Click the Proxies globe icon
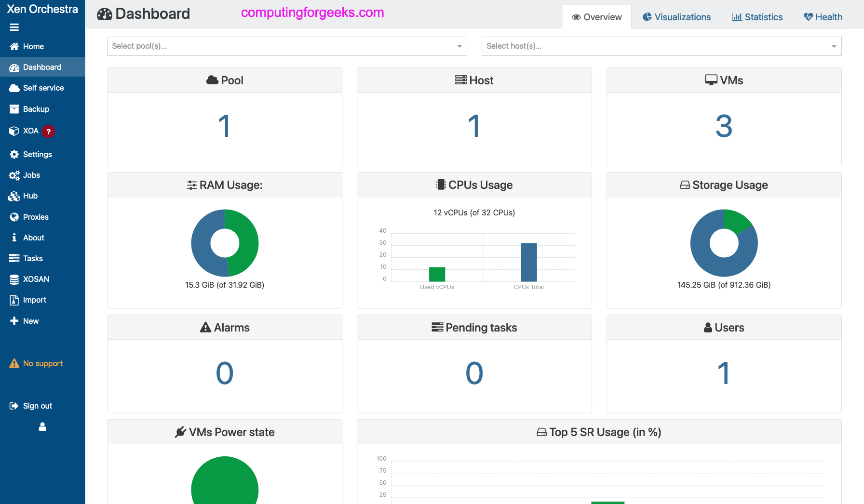The height and width of the screenshot is (504, 864). click(x=14, y=217)
